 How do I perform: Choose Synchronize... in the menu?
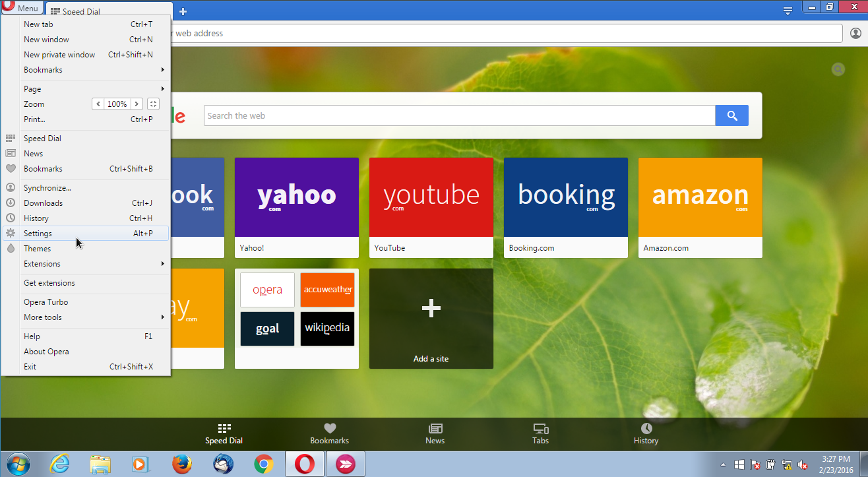point(86,188)
